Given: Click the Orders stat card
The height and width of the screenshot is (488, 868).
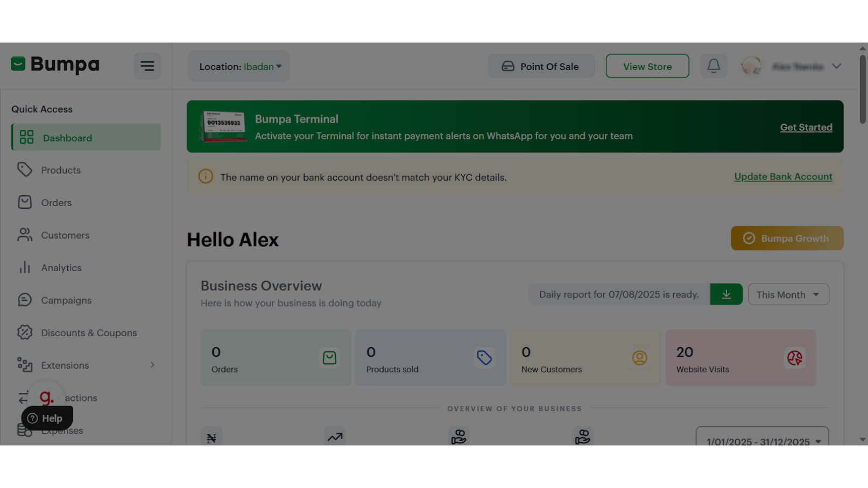Looking at the screenshot, I should (x=276, y=358).
